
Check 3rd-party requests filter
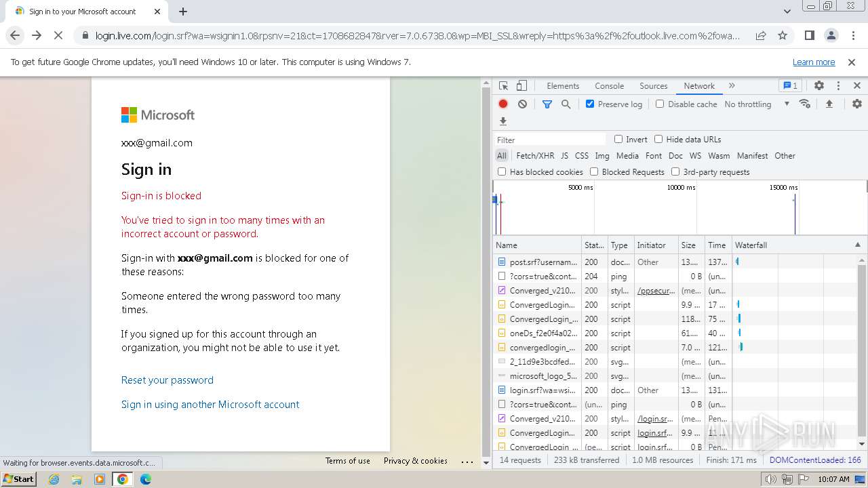(x=675, y=172)
